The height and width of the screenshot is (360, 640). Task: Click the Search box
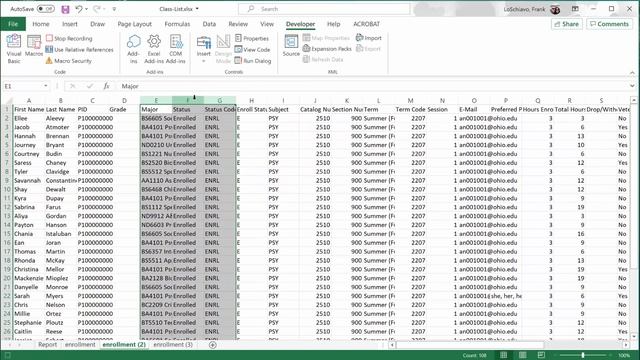[x=324, y=9]
